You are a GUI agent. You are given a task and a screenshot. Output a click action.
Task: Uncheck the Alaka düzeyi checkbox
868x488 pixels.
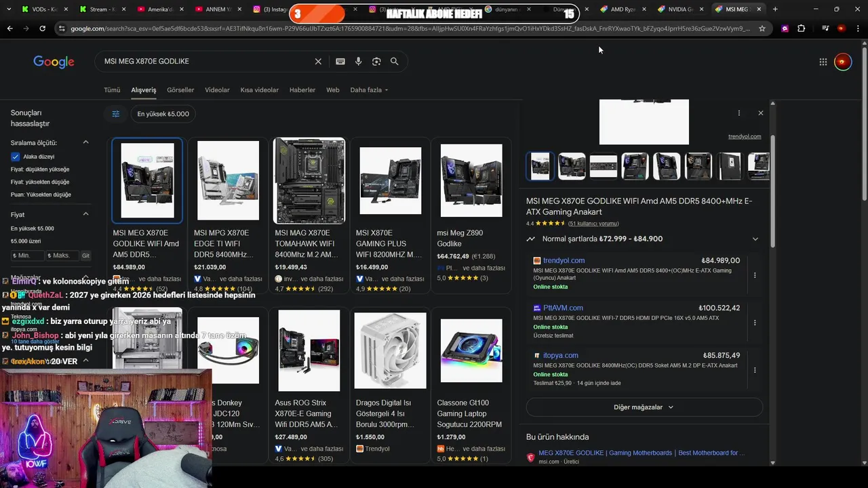pos(15,157)
